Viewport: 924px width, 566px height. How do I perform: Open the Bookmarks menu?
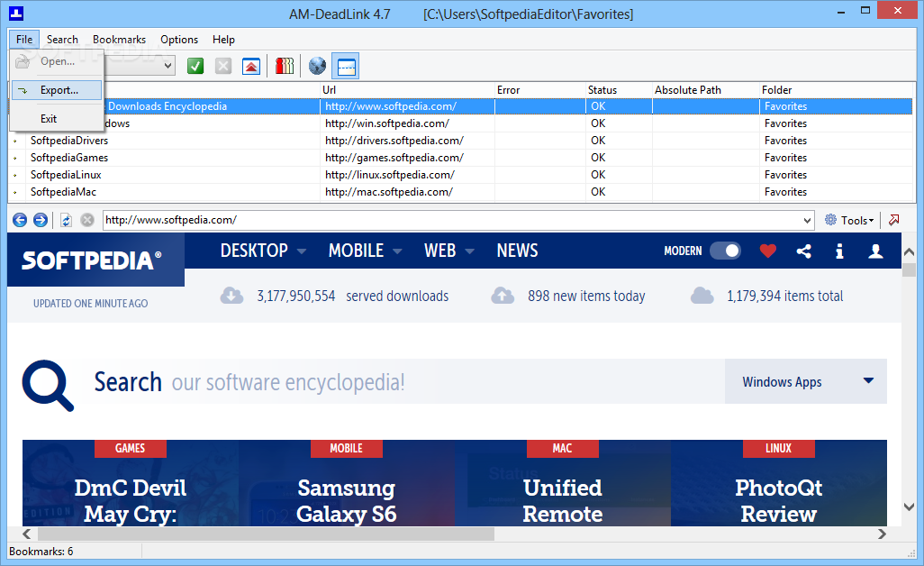pyautogui.click(x=119, y=40)
